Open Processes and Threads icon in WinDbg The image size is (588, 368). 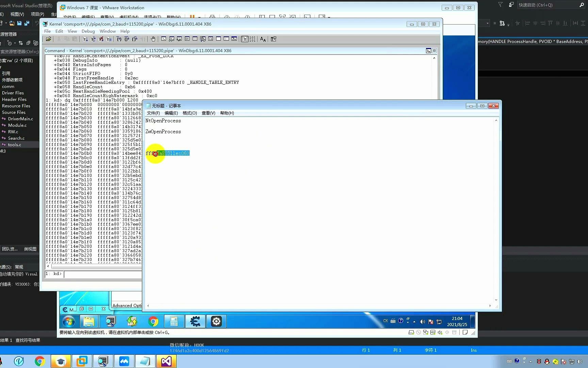click(x=226, y=39)
